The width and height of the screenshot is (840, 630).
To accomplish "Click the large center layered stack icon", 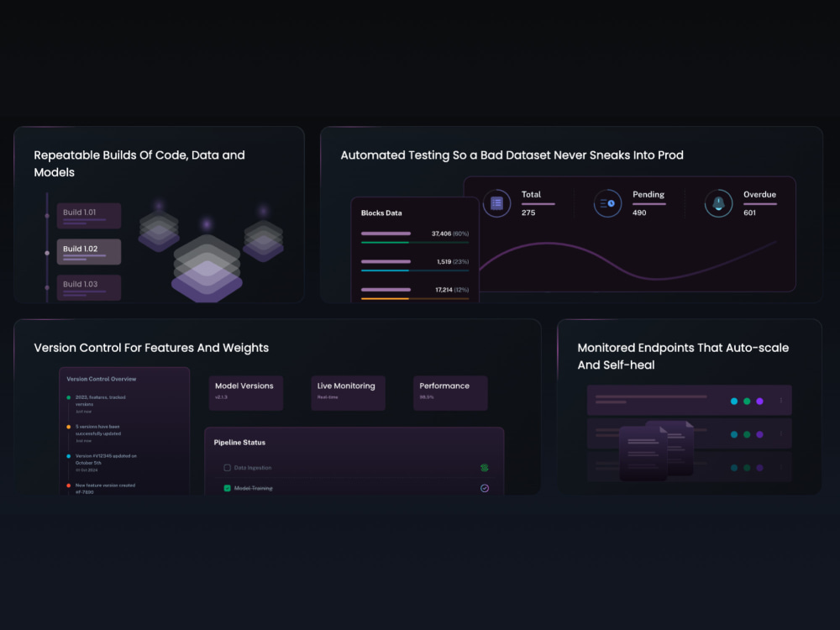I will pyautogui.click(x=207, y=268).
